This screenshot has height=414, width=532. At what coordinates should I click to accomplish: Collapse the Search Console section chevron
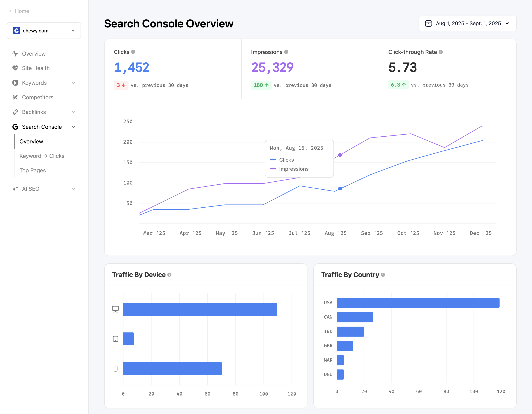pos(73,127)
